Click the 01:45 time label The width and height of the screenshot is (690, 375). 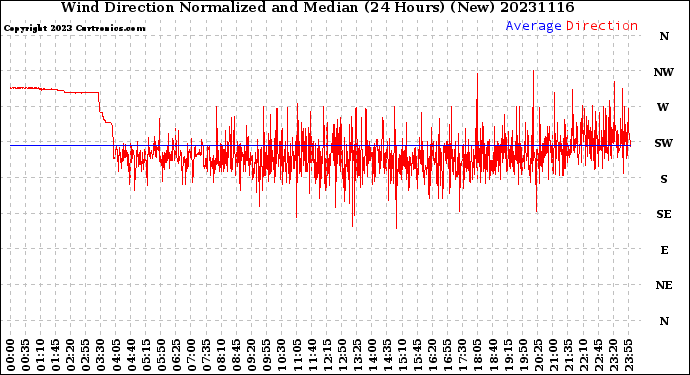(56, 355)
